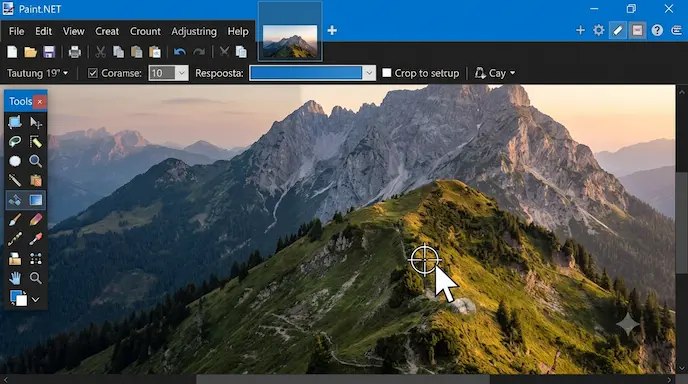688x384 pixels.
Task: Select the upper Zoom magnifier tool
Action: pos(36,161)
